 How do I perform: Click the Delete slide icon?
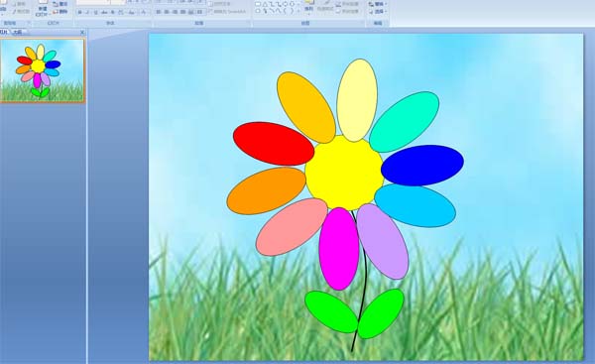point(60,12)
